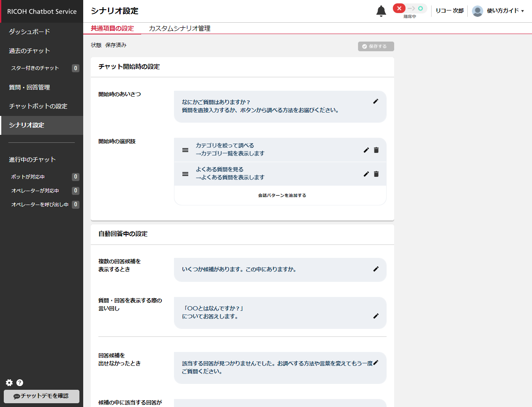The image size is (532, 407).
Task: Delete the よくある質問を見る option
Action: pyautogui.click(x=376, y=174)
